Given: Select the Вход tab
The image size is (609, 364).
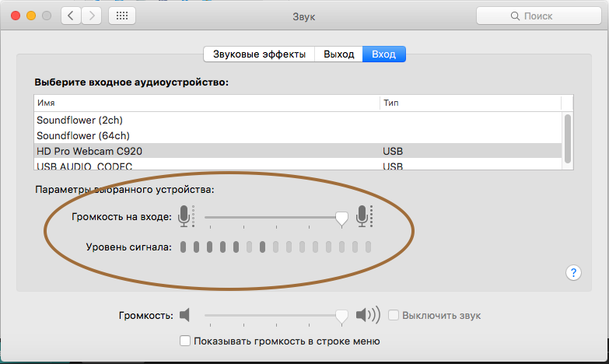Looking at the screenshot, I should coord(383,54).
